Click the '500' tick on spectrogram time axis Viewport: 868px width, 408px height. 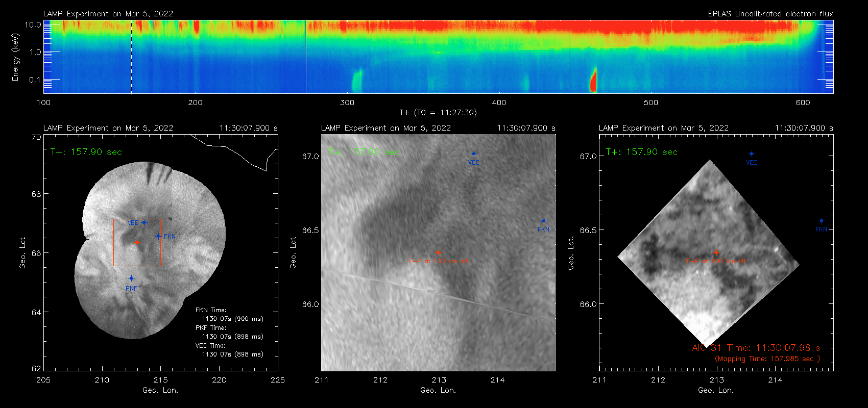pos(651,103)
